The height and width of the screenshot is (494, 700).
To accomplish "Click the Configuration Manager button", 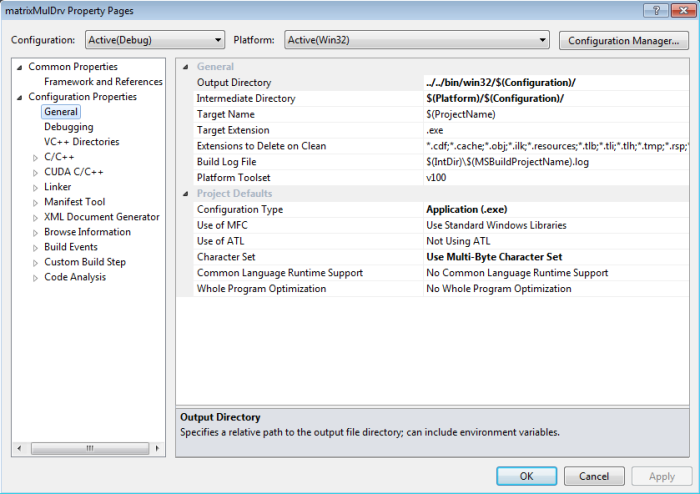I will (624, 41).
